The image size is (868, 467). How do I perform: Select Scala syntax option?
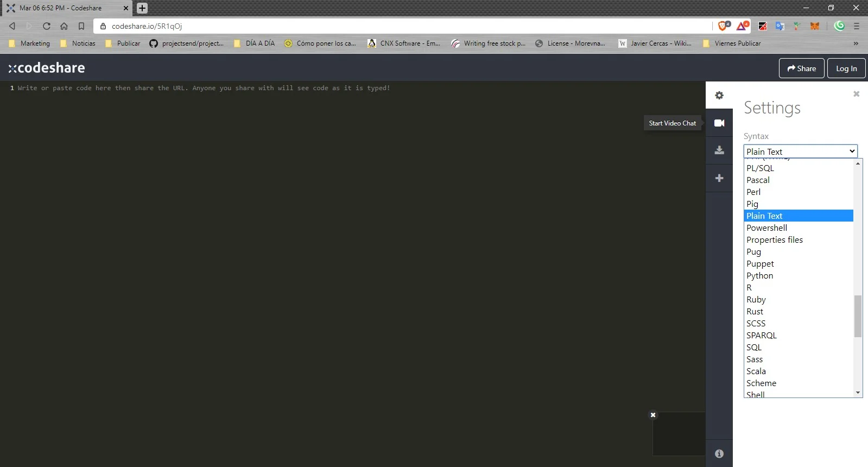tap(799, 371)
